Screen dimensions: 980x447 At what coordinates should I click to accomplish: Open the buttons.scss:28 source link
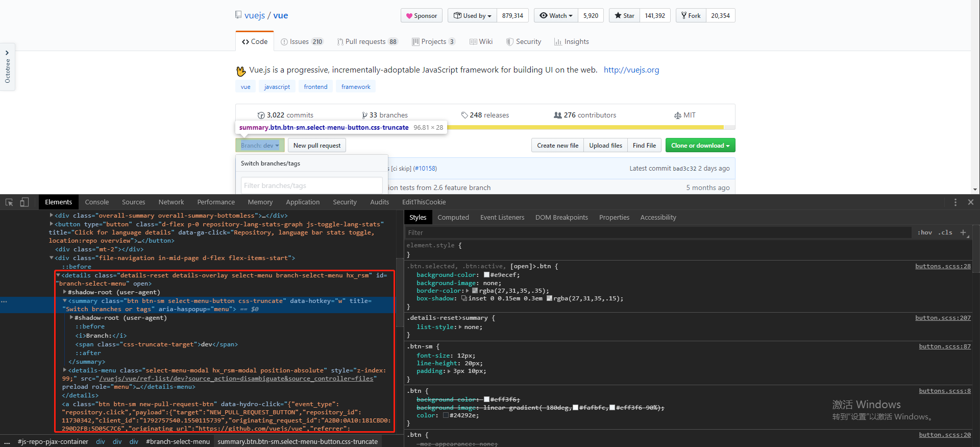[943, 266]
